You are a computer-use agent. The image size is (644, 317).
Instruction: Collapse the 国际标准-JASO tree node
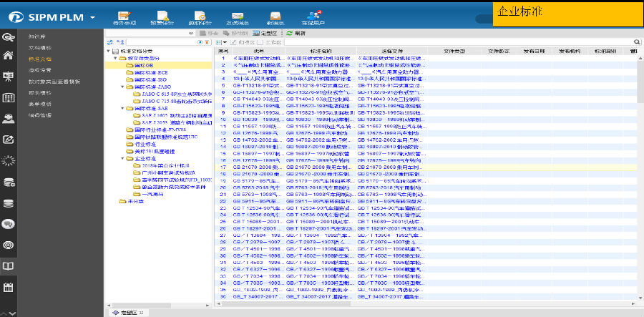tap(122, 87)
